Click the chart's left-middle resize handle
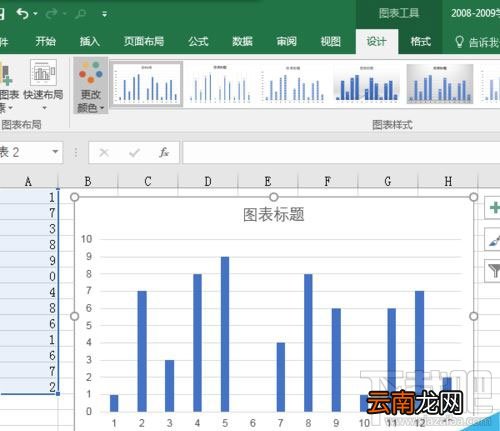Viewport: 500px width, 431px height. (x=75, y=316)
